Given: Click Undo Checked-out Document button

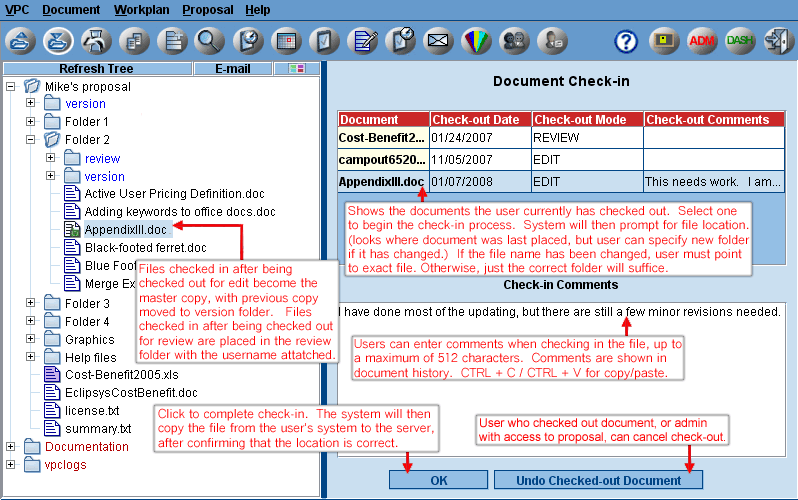Looking at the screenshot, I should (x=598, y=480).
